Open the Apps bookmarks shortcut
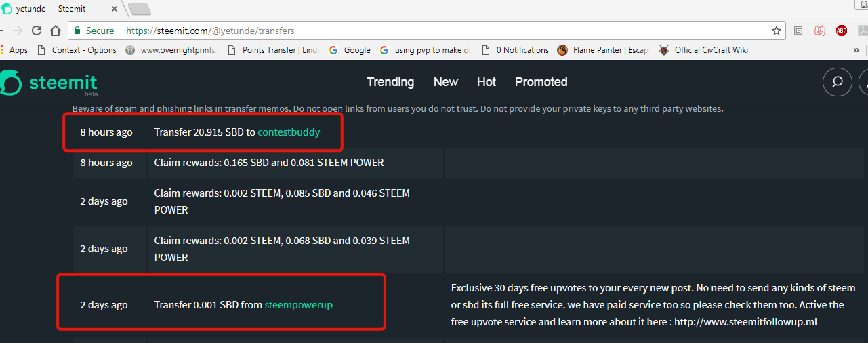868x343 pixels. (x=14, y=50)
